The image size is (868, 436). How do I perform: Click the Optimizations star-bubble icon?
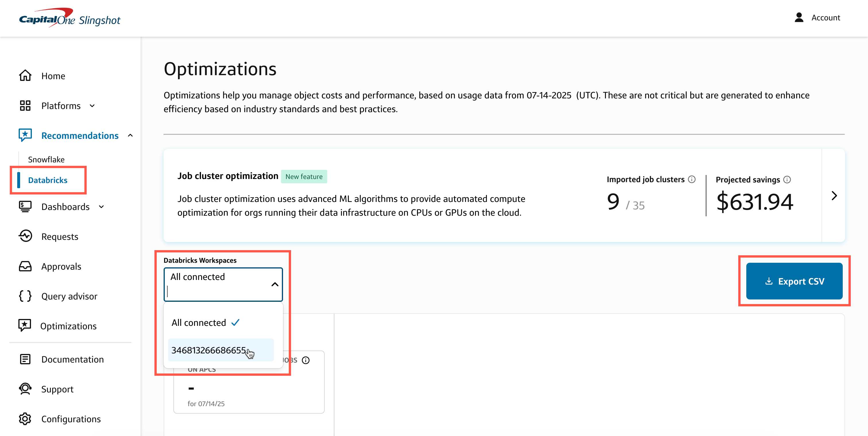pos(25,325)
